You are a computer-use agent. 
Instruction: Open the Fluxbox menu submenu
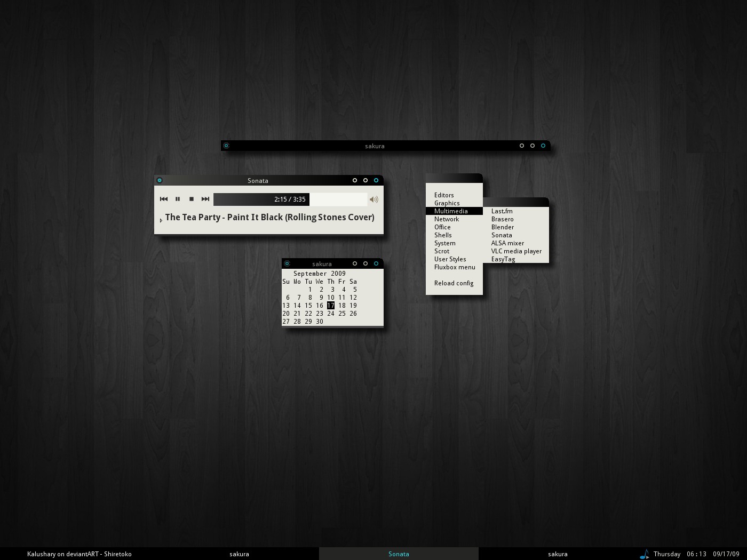(x=454, y=267)
